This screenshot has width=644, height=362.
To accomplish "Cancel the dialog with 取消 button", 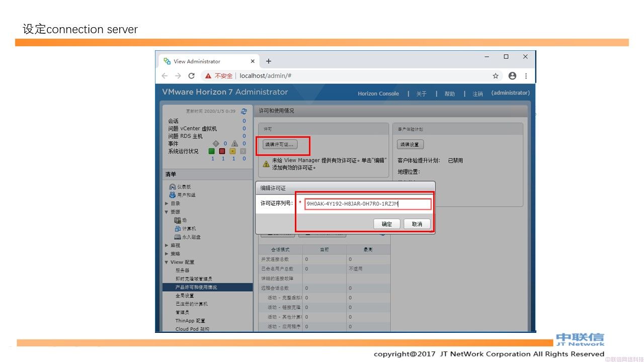I will (417, 224).
